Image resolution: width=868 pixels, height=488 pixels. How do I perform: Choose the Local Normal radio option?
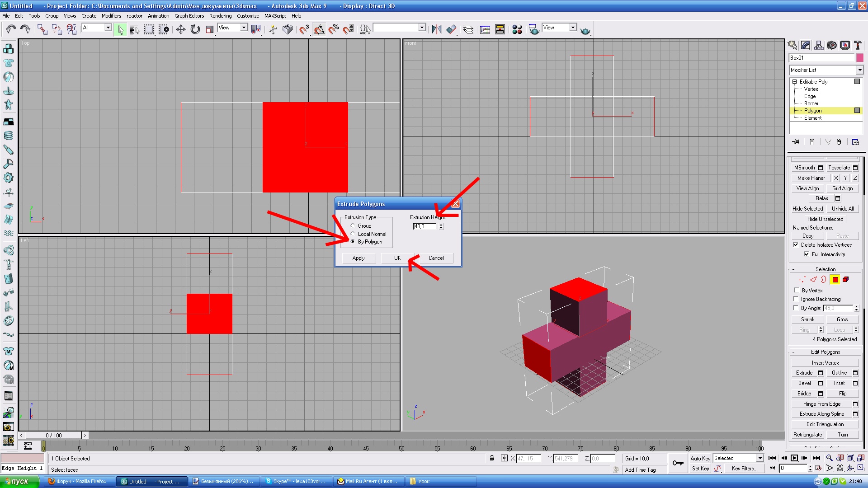point(353,234)
